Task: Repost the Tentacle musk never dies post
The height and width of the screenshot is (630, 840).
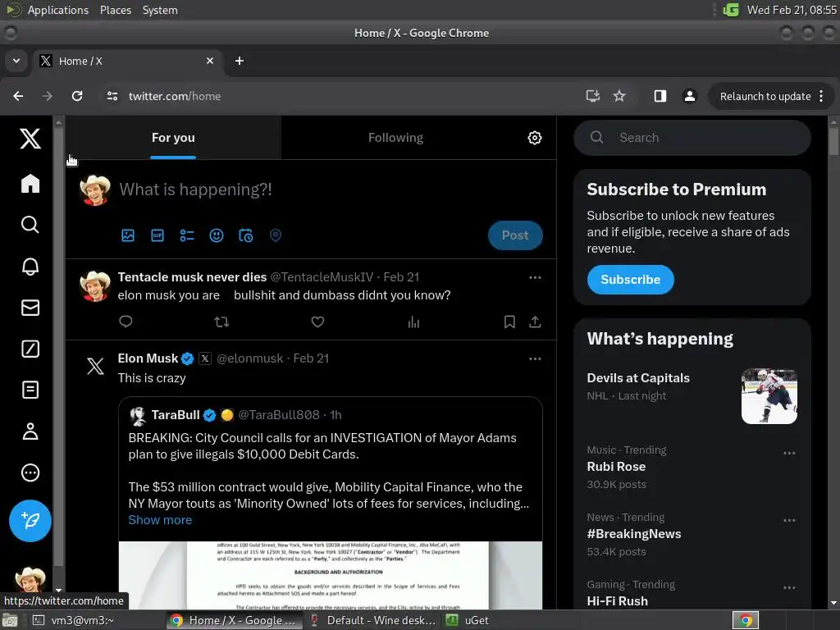Action: [221, 322]
